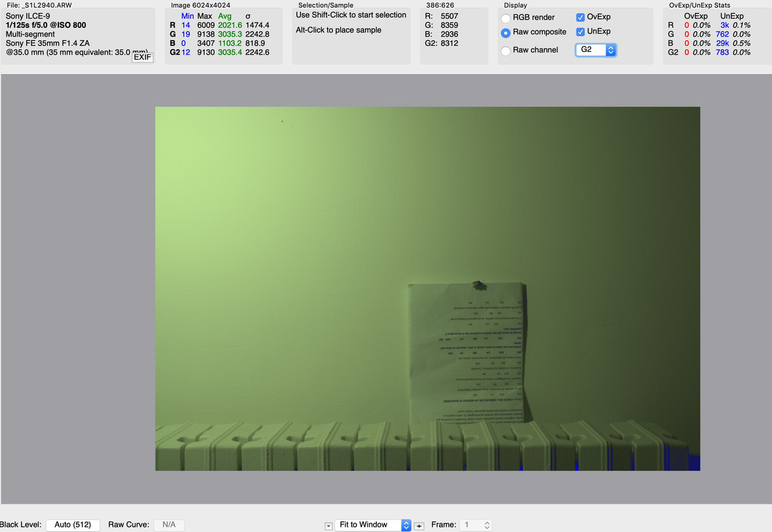Click the G2 UnExp count 783
The height and width of the screenshot is (532, 772).
[x=722, y=53]
